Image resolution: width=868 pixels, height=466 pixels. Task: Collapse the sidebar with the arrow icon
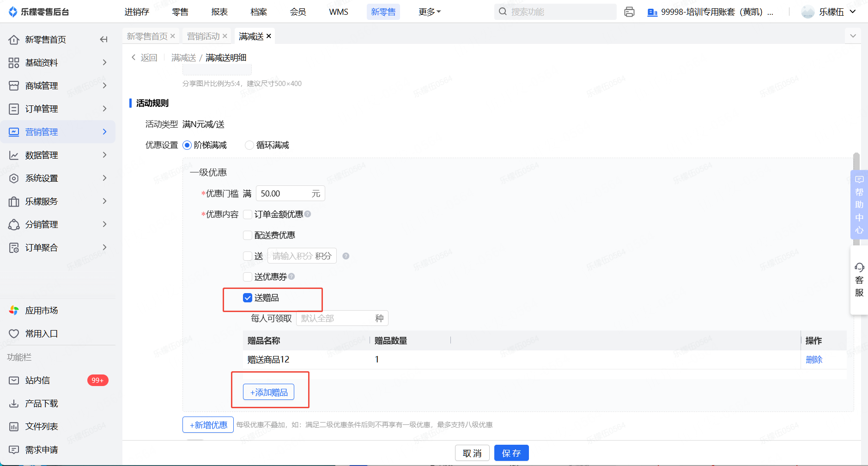pyautogui.click(x=104, y=40)
